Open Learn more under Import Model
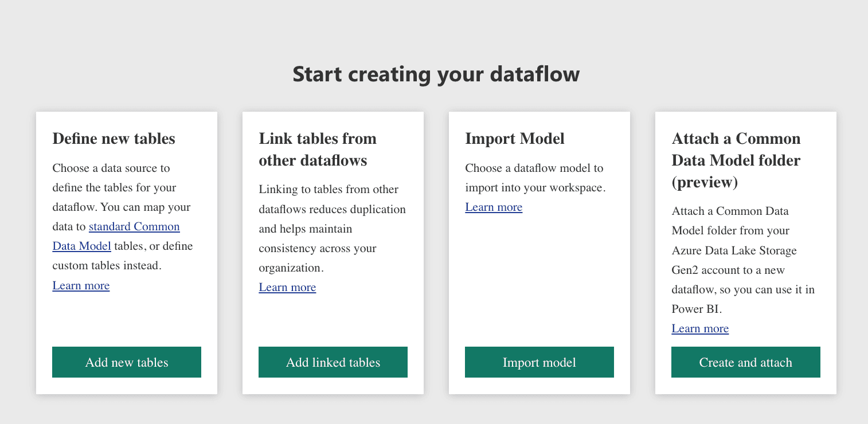Viewport: 868px width, 424px height. tap(494, 207)
